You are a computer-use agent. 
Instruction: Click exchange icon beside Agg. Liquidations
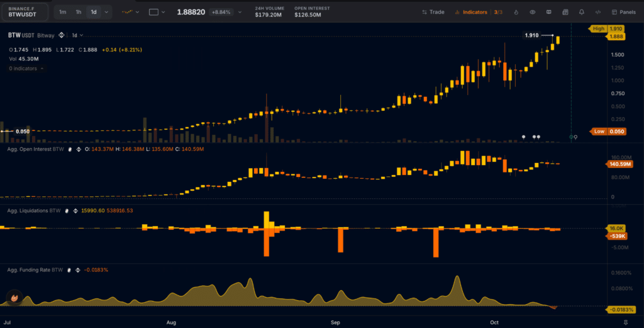[75, 210]
